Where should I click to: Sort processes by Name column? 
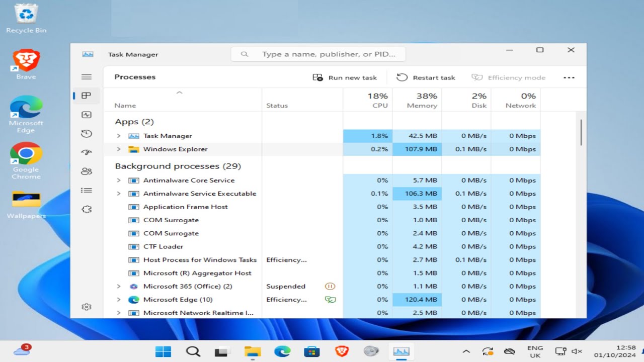pos(183,100)
